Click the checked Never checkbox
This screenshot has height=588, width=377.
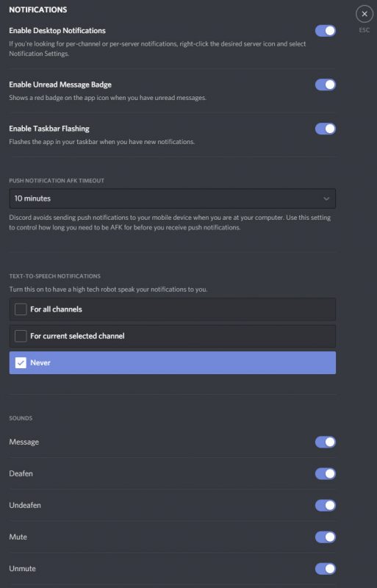coord(21,362)
